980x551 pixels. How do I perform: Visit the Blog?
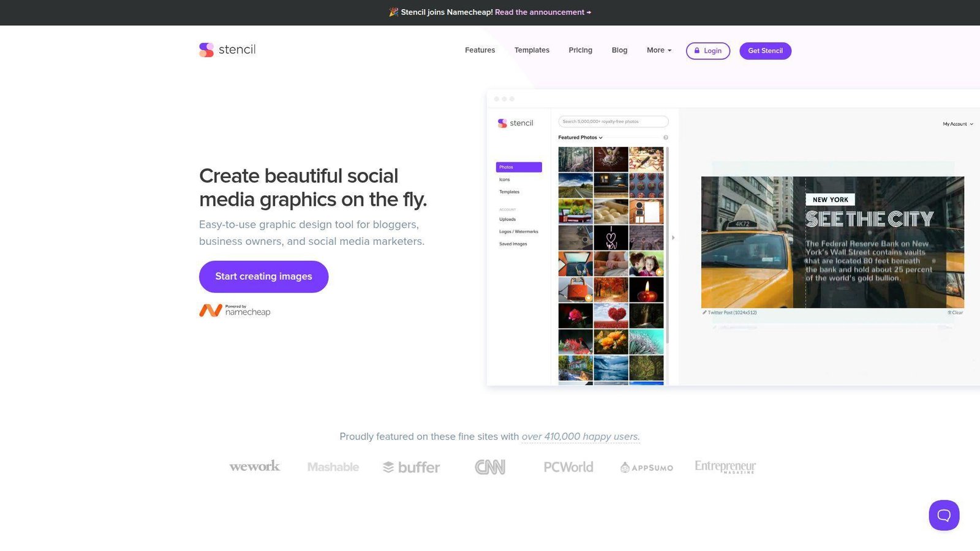click(619, 50)
